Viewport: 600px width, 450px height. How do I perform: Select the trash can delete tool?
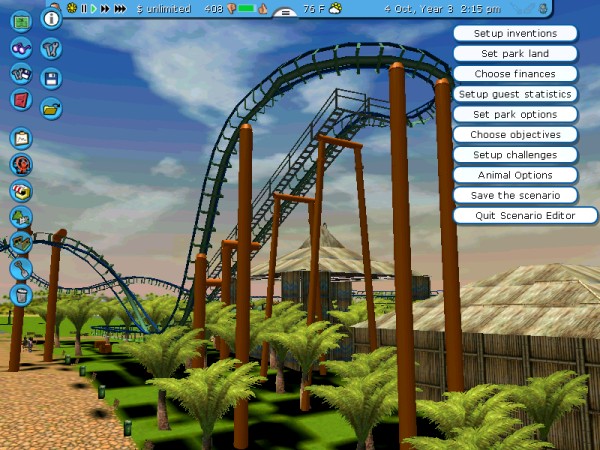[x=21, y=295]
